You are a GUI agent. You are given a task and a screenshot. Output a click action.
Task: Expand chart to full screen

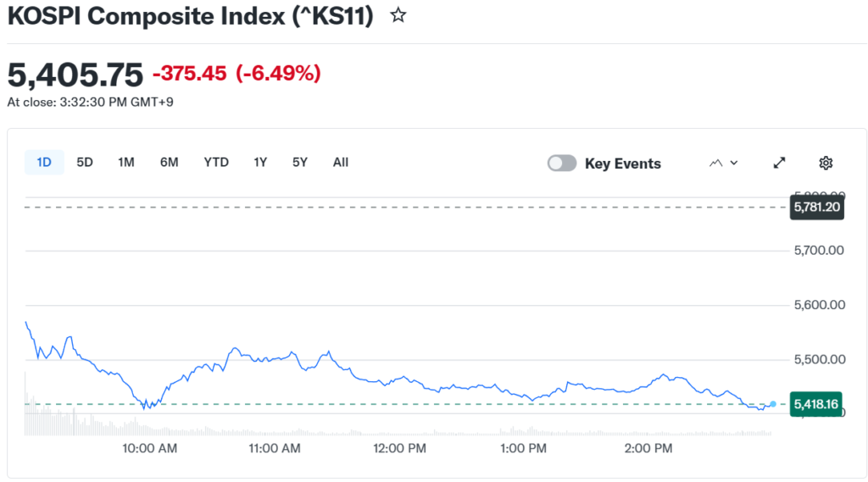[x=779, y=163]
